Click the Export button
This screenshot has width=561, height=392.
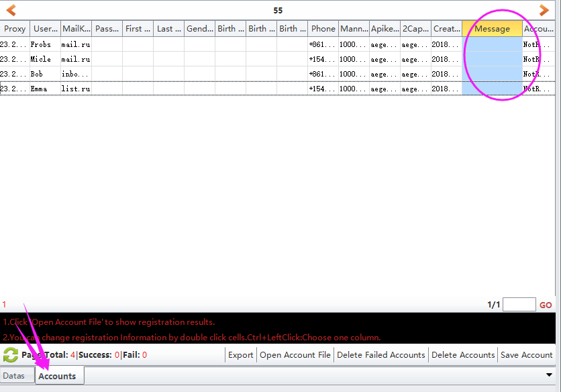click(x=240, y=355)
